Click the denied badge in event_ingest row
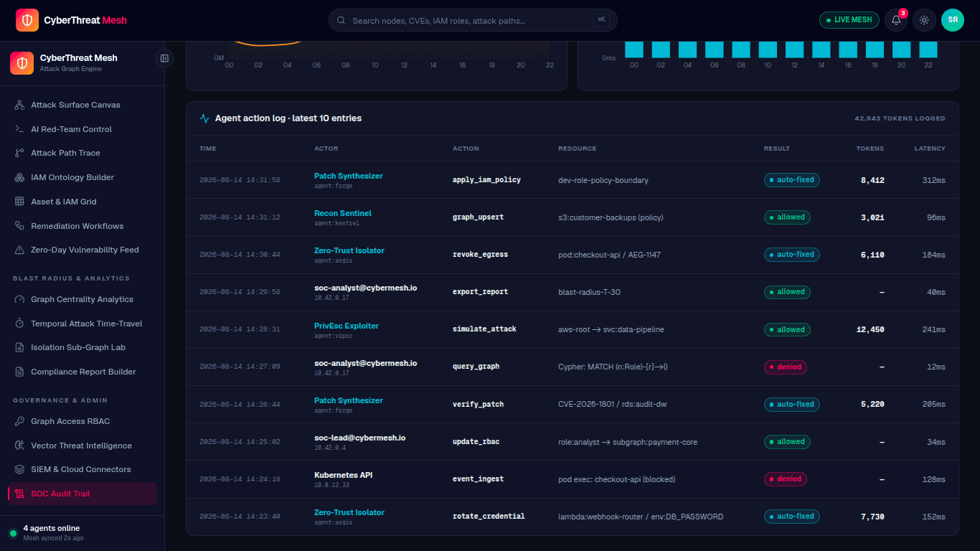Image resolution: width=980 pixels, height=551 pixels. pos(786,479)
